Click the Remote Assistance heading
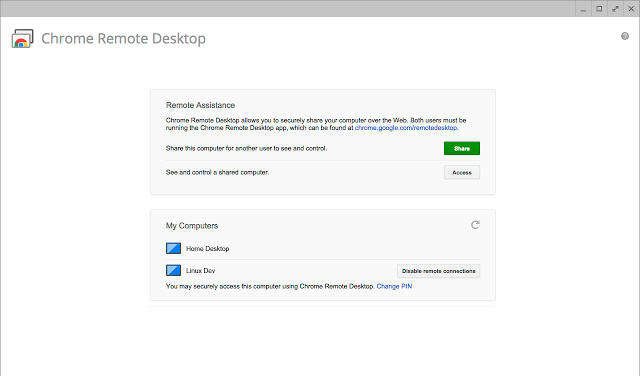This screenshot has height=376, width=640. click(200, 105)
